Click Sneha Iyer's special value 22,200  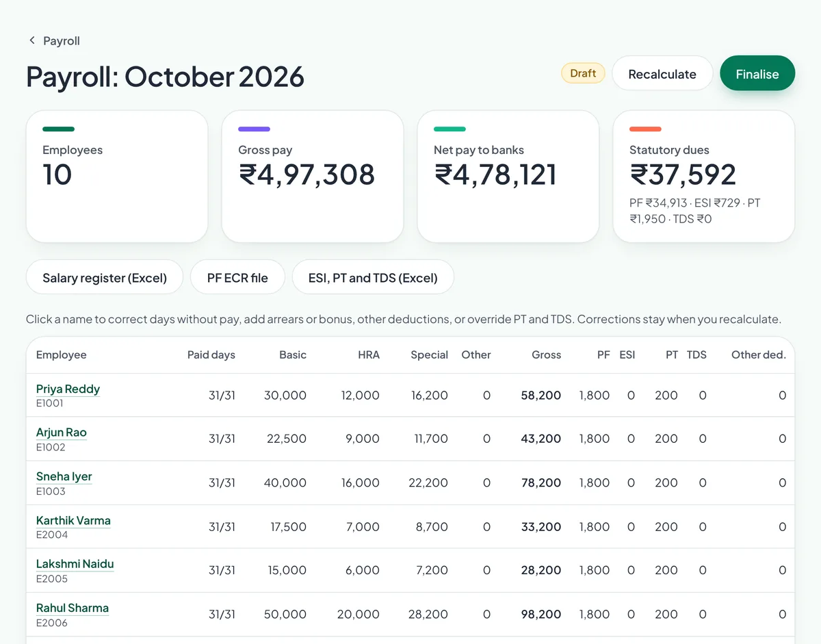point(428,482)
